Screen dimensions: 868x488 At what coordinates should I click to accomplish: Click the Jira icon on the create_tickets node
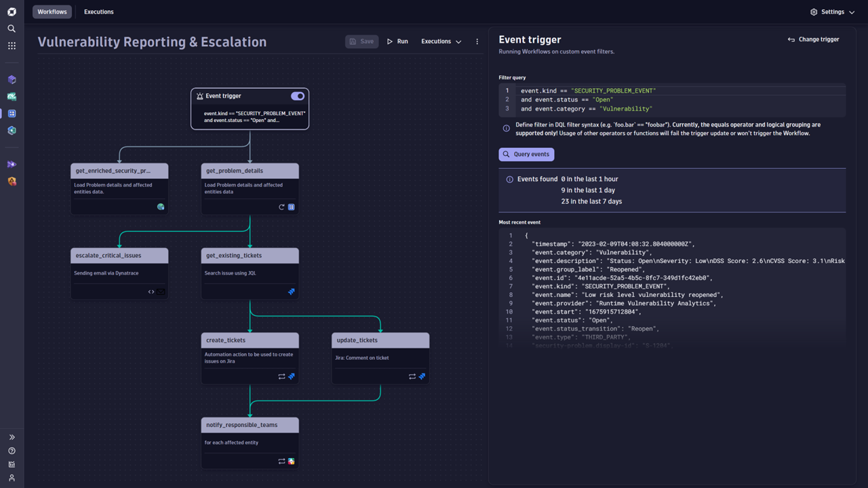[x=292, y=376]
